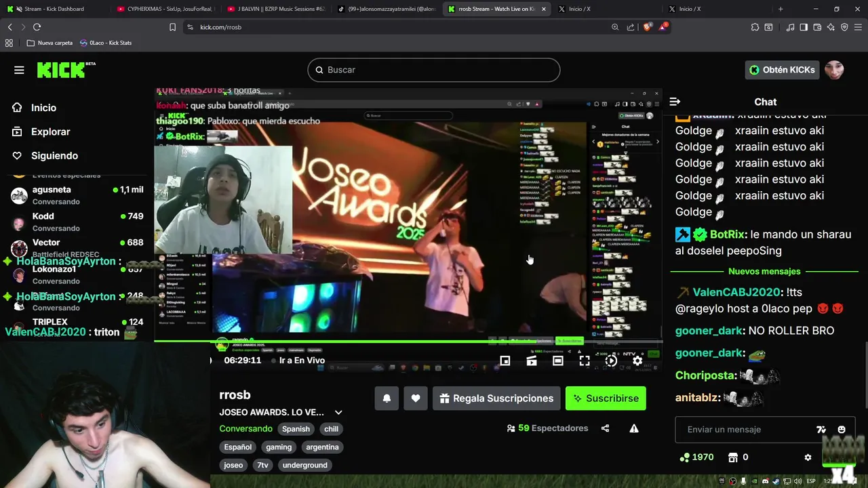The width and height of the screenshot is (868, 488).
Task: Enter fullscreen in the video player
Action: click(x=585, y=361)
